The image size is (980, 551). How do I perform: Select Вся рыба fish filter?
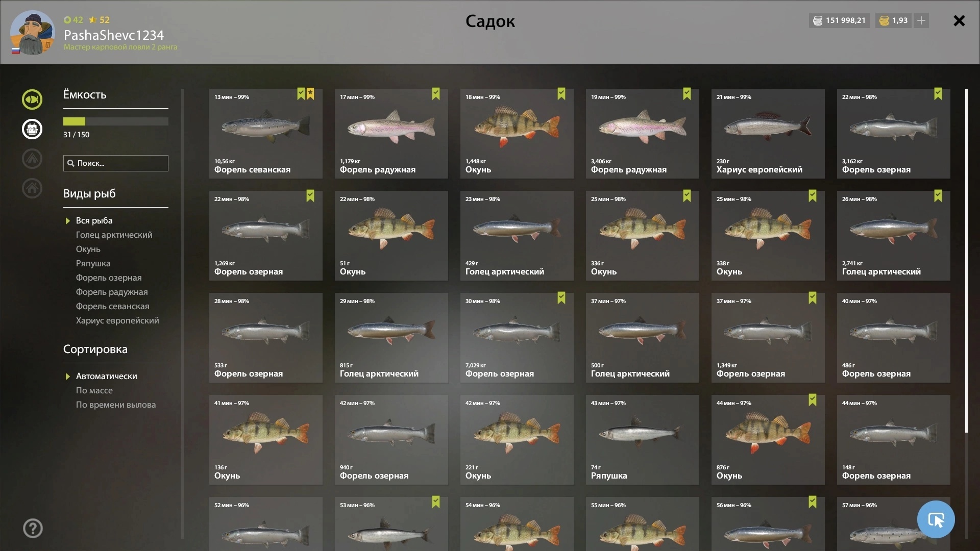pyautogui.click(x=94, y=220)
